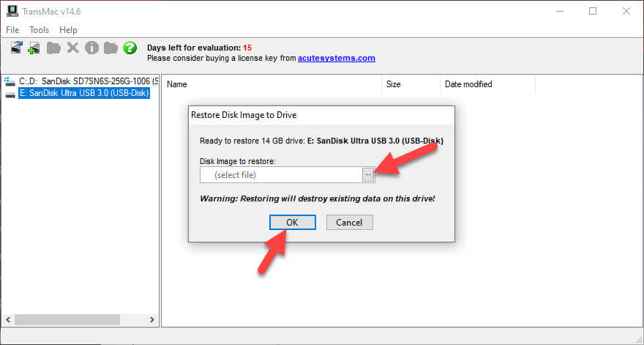The width and height of the screenshot is (644, 345).
Task: Click the green help question mark icon
Action: coord(130,48)
